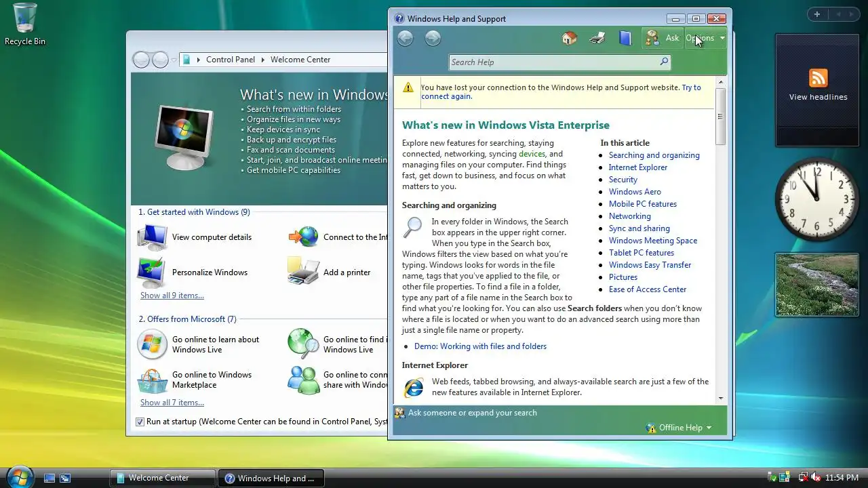Viewport: 868px width, 488px height.
Task: Click Help scrollbar up arrow
Action: [x=720, y=82]
